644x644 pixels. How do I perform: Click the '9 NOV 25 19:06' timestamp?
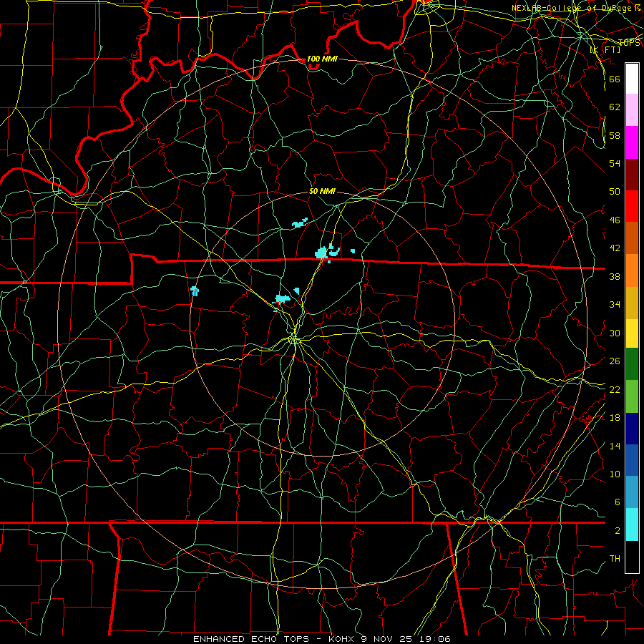pyautogui.click(x=406, y=639)
